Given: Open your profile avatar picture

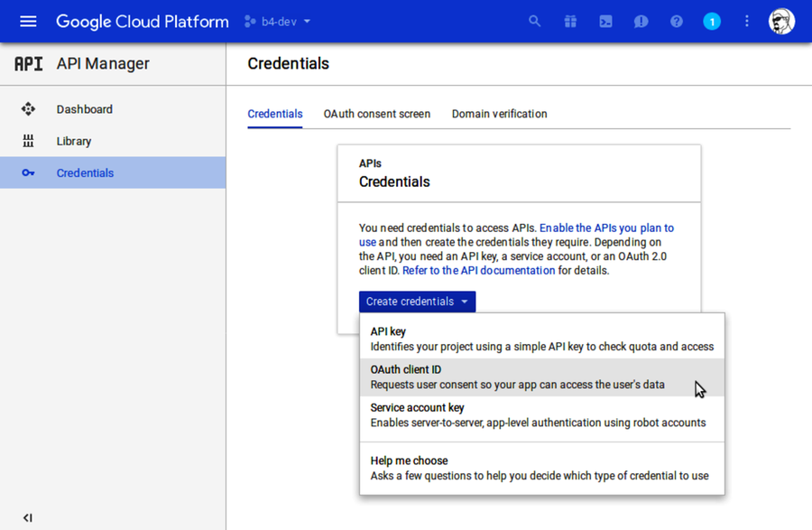Looking at the screenshot, I should [x=780, y=21].
